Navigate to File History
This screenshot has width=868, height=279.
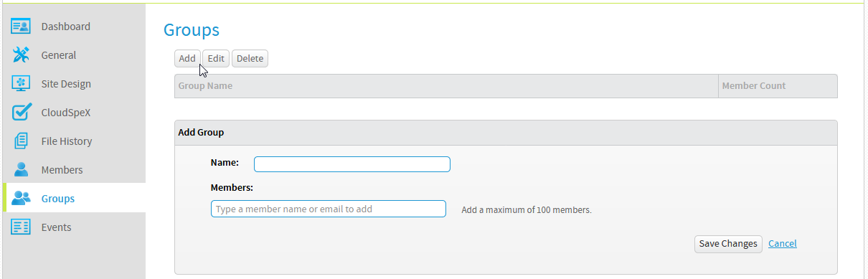67,141
